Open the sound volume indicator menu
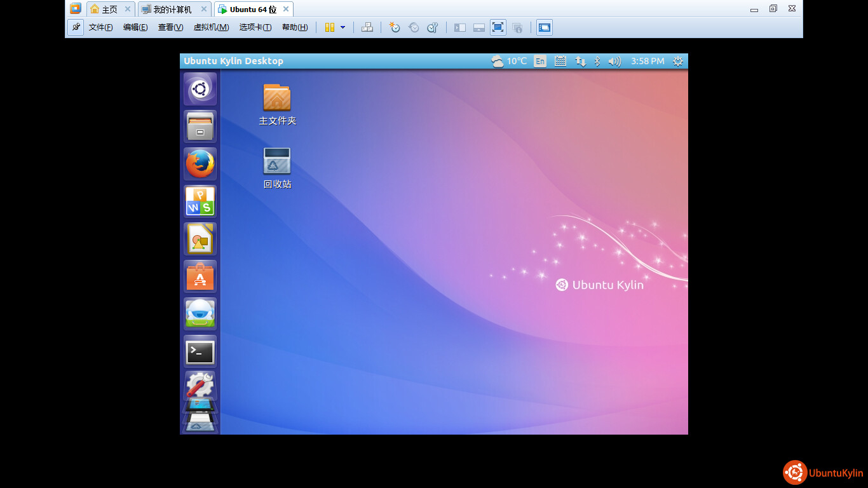Screen dimensions: 868x488 [614, 61]
